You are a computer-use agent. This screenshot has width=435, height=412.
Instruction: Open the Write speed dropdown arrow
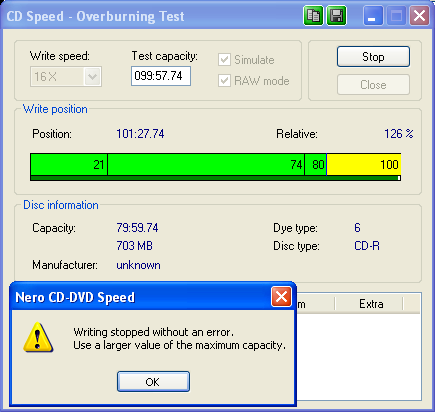coord(92,77)
